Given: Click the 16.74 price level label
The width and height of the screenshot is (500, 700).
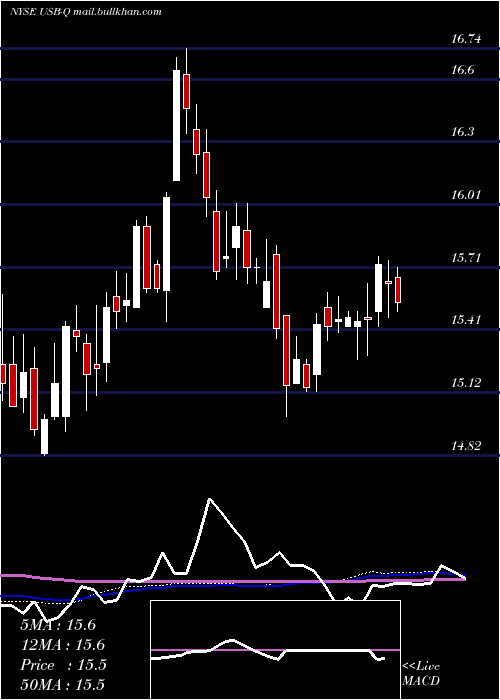Looking at the screenshot, I should point(466,39).
